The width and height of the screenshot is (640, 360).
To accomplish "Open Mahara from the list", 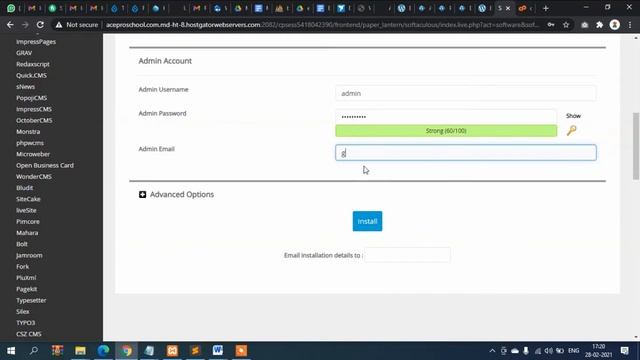I will (x=27, y=233).
